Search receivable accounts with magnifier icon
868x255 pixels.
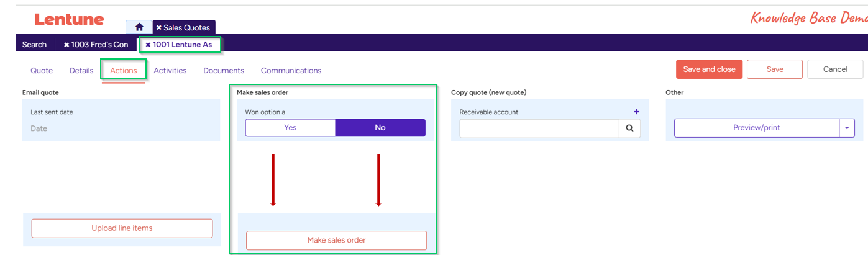tap(629, 128)
